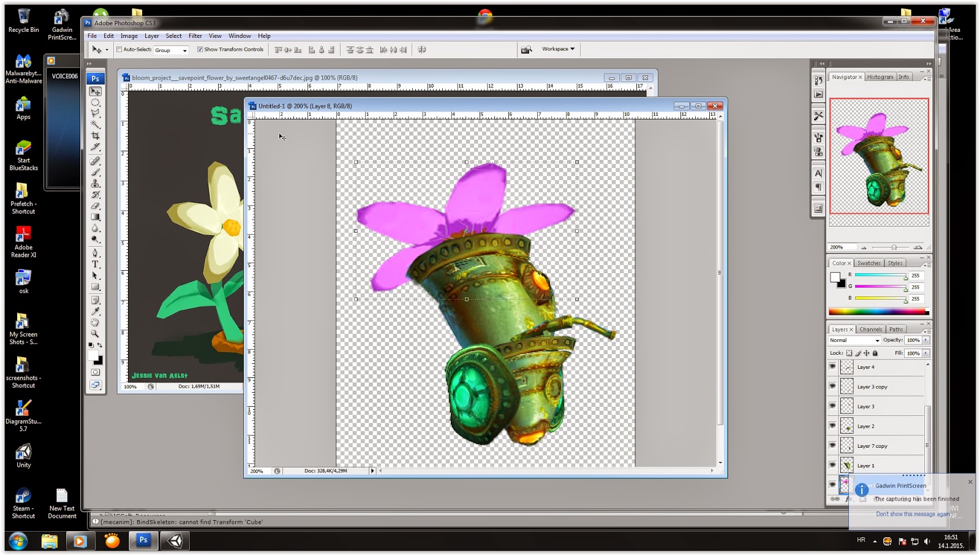Select the Pen tool
This screenshot has width=980, height=555.
96,253
